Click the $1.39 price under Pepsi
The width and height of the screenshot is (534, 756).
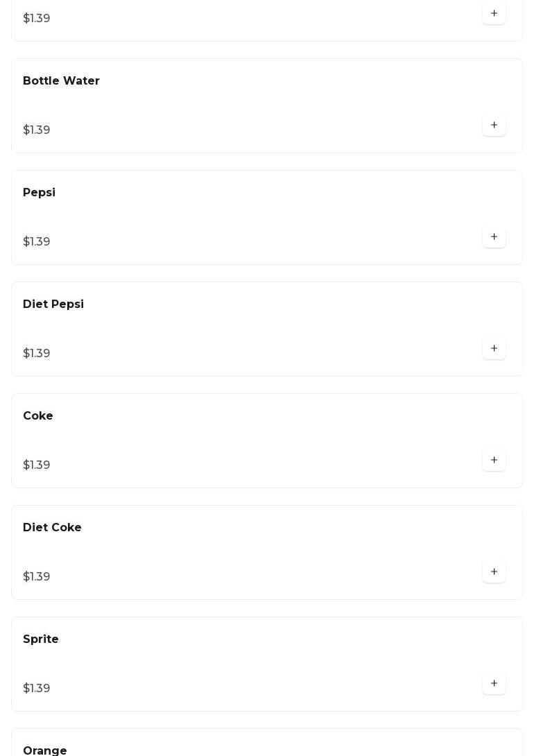click(37, 241)
